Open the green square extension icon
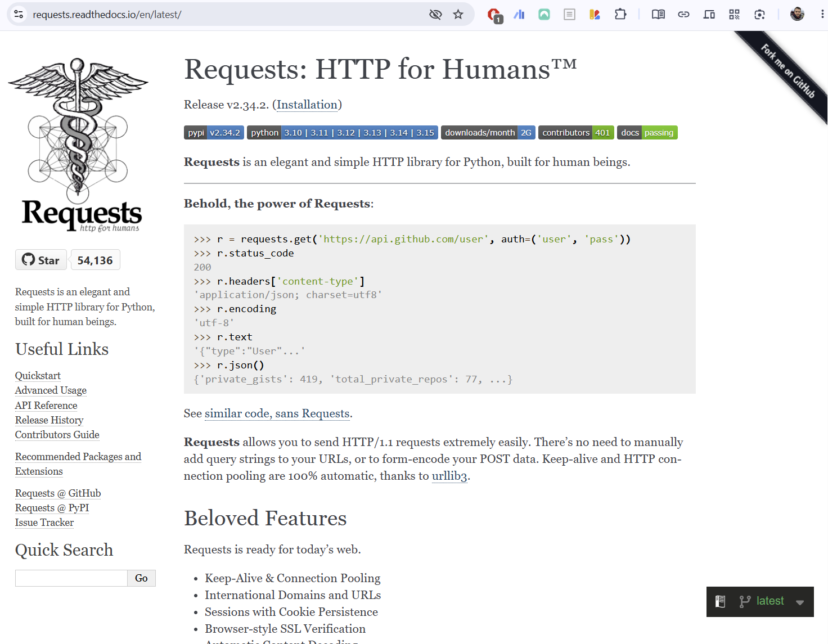828x644 pixels. point(544,14)
